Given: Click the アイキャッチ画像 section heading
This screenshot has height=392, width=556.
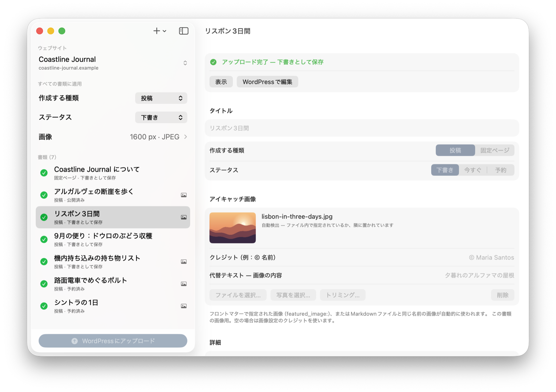Looking at the screenshot, I should [233, 199].
